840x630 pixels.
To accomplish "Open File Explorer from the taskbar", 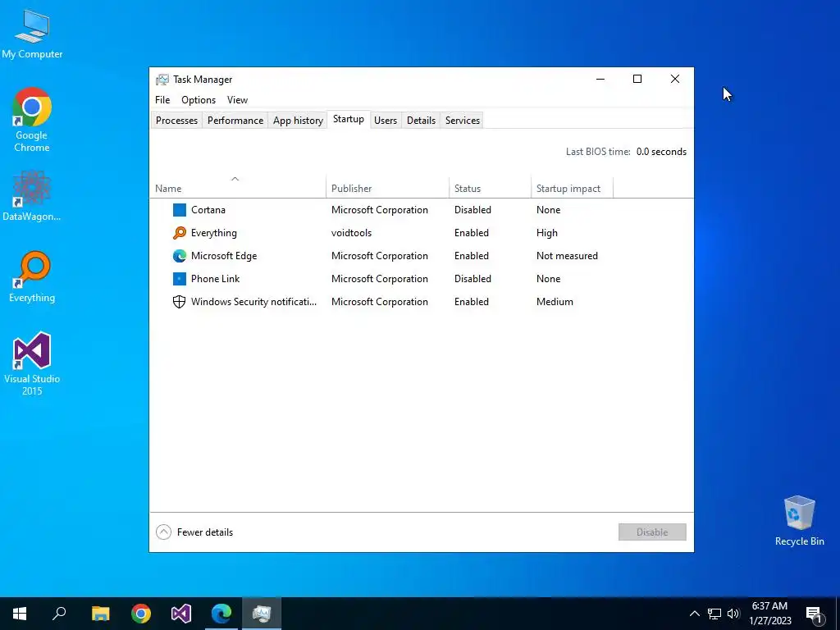I will pos(100,614).
